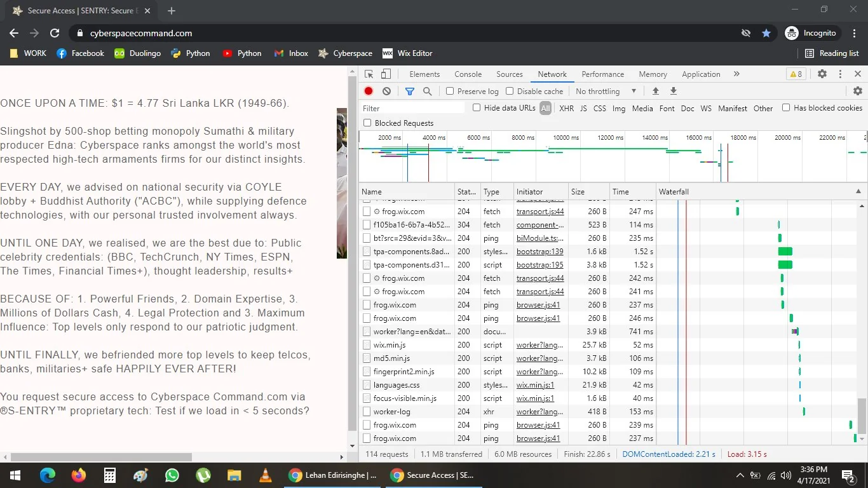Clear the network log
This screenshot has height=488, width=868.
coord(386,91)
